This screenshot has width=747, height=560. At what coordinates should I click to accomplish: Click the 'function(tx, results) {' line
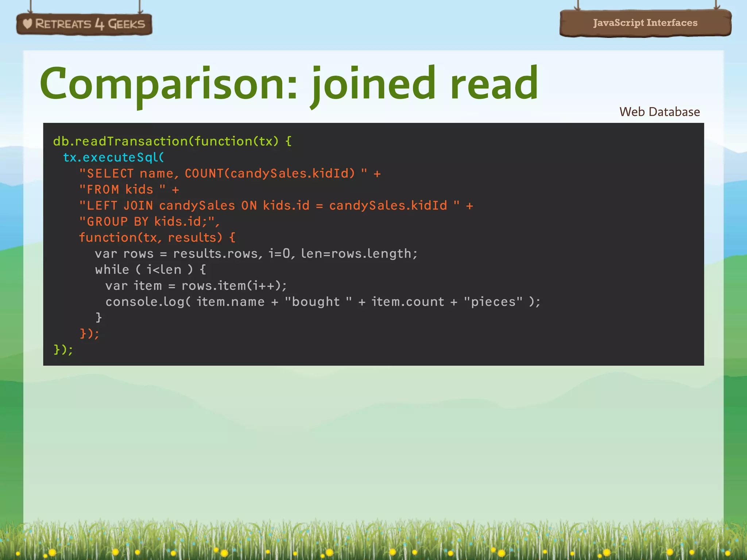pos(157,238)
